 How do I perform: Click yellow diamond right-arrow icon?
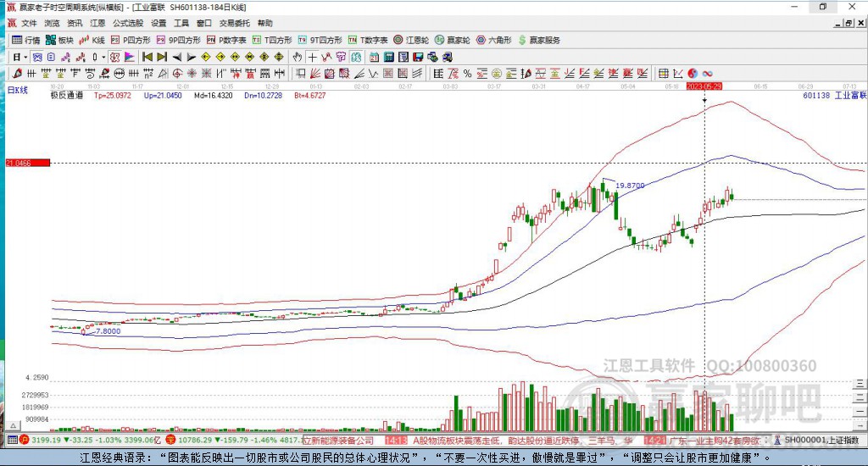(220, 57)
